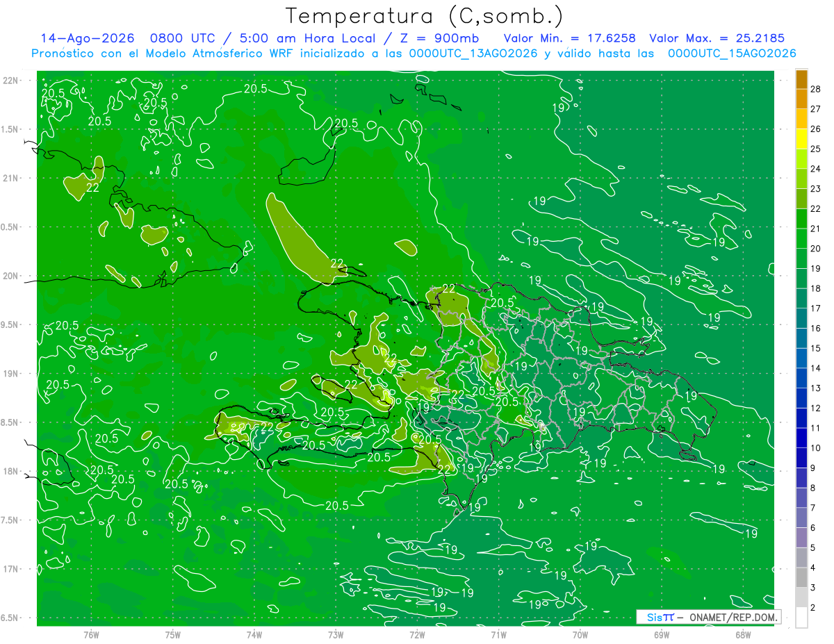Click the yellow swatch between 25 and 26

pyautogui.click(x=801, y=139)
